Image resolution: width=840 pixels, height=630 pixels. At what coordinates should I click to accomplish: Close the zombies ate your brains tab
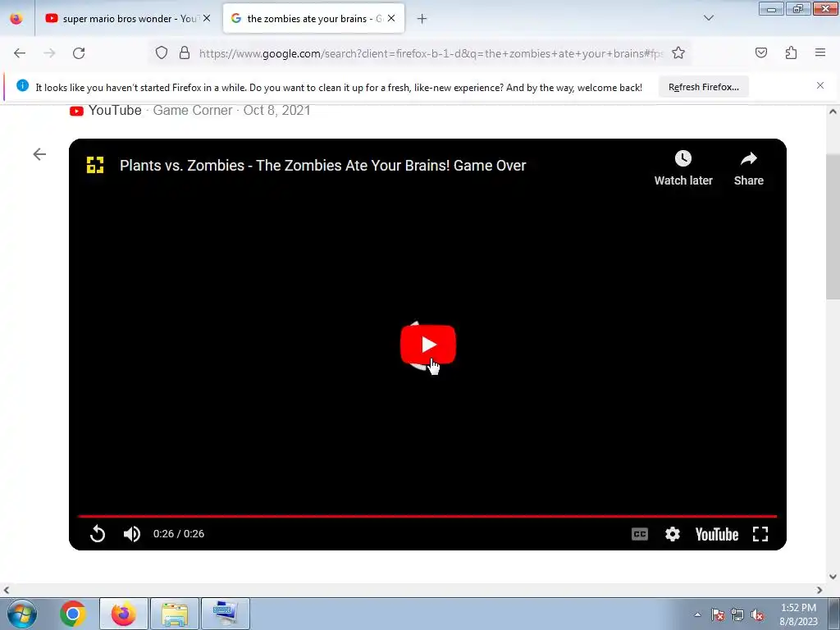[391, 18]
